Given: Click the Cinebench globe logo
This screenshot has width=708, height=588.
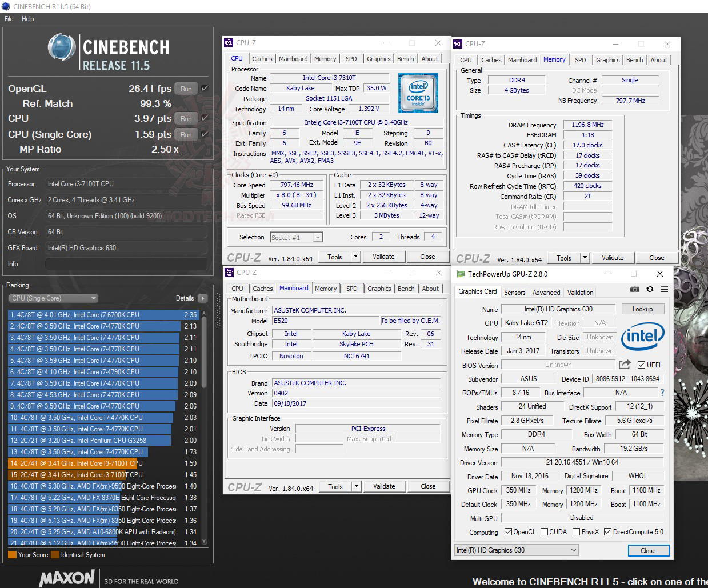Looking at the screenshot, I should 62,48.
